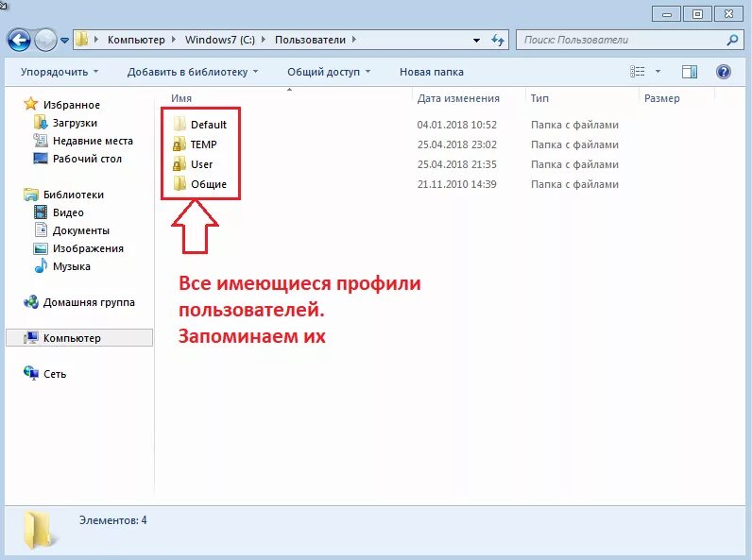Open Домашняя группа in the sidebar

click(89, 302)
